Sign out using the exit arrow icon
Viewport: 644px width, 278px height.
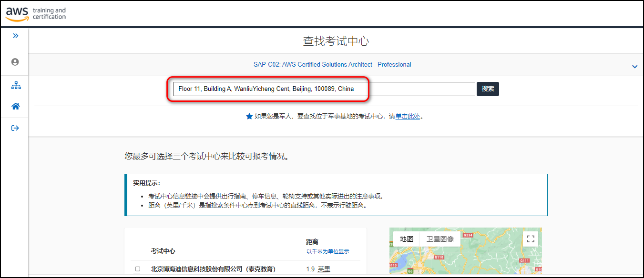pos(15,128)
